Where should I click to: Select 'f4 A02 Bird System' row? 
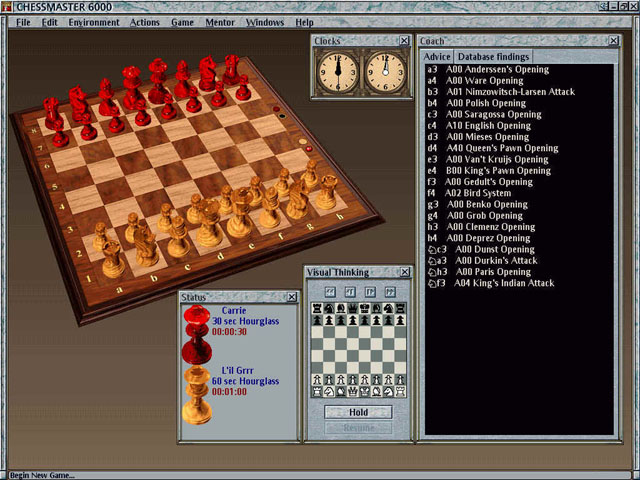click(x=469, y=193)
